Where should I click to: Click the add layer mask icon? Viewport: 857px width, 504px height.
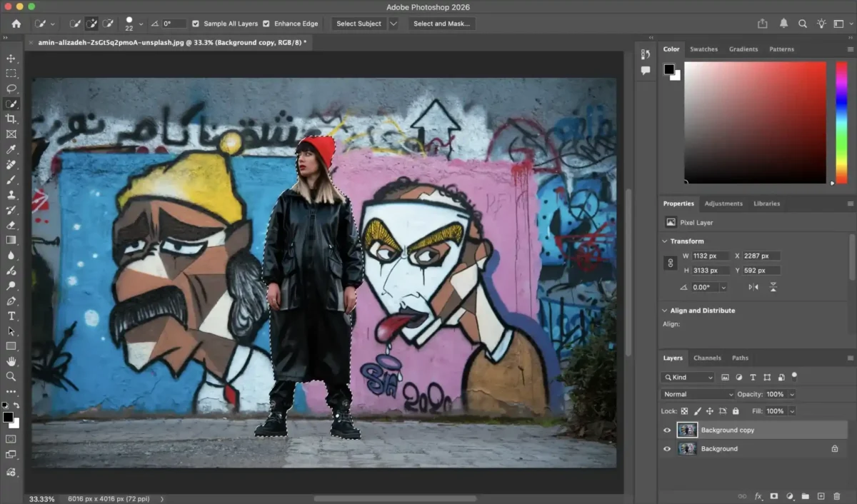[x=773, y=496]
